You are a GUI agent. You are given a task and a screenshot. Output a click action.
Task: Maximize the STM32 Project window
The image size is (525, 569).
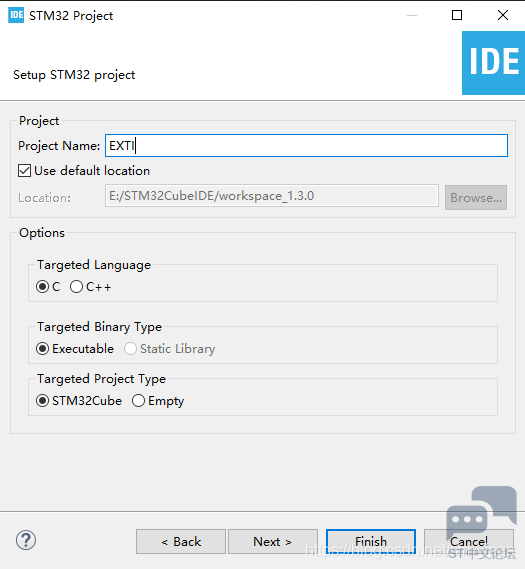pos(457,15)
